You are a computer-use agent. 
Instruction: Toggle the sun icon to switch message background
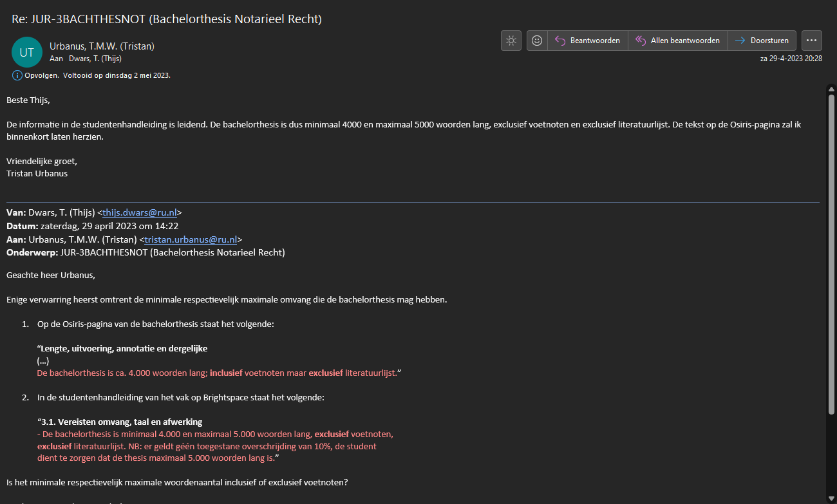click(x=511, y=41)
